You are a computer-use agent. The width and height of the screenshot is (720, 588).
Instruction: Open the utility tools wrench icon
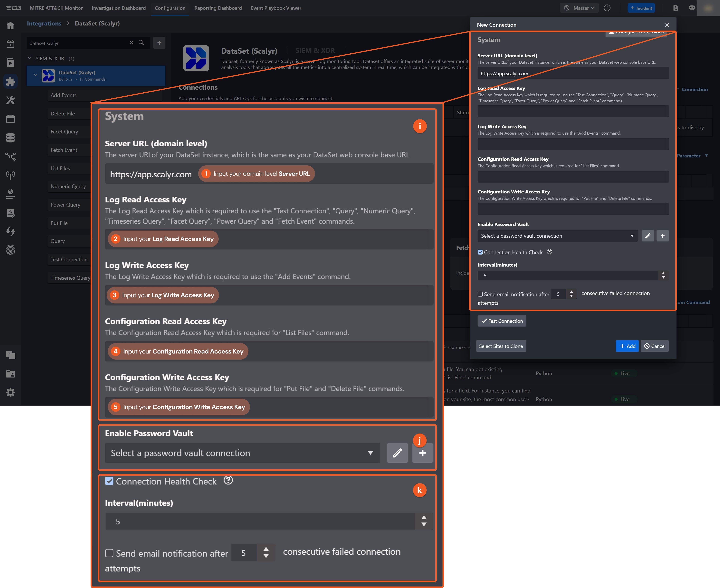click(x=10, y=100)
